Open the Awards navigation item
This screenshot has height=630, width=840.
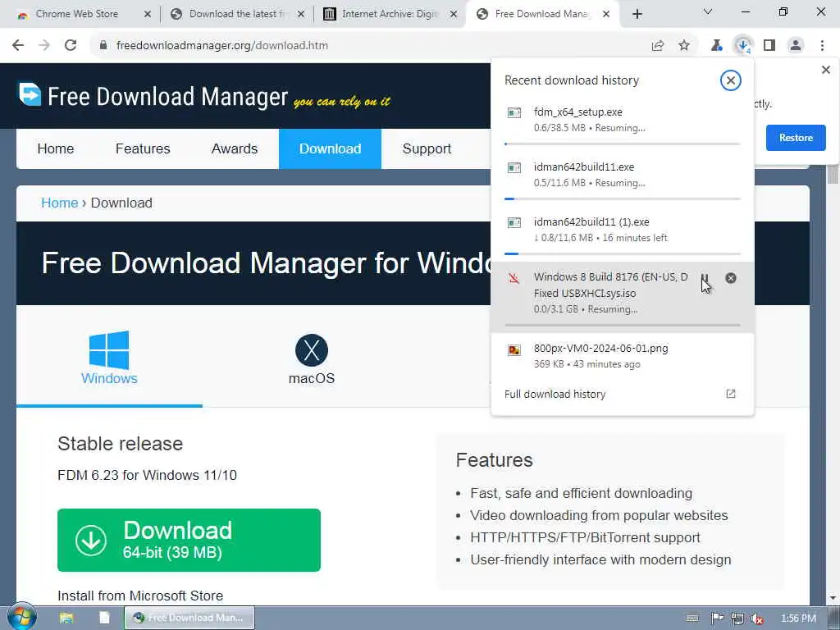coord(234,148)
